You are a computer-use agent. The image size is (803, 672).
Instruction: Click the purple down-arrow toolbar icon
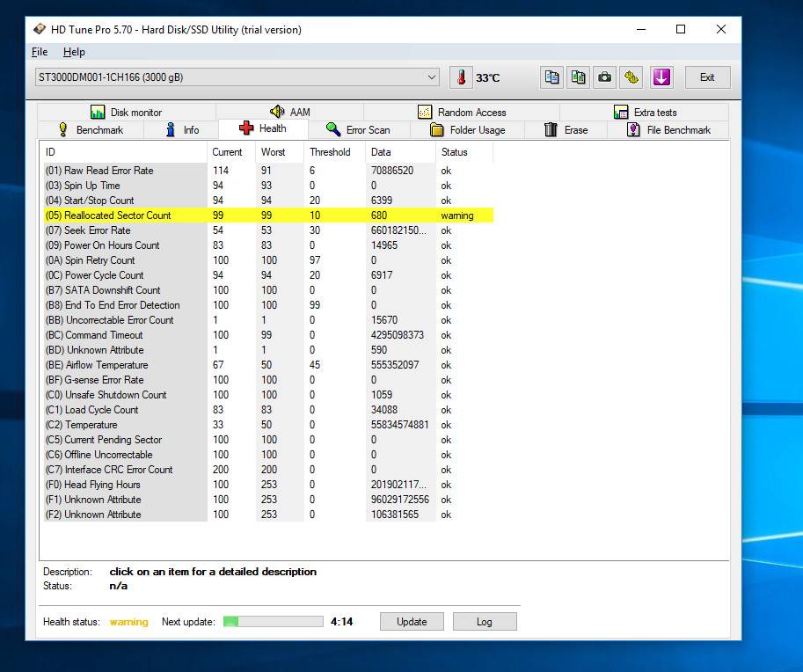[x=661, y=77]
